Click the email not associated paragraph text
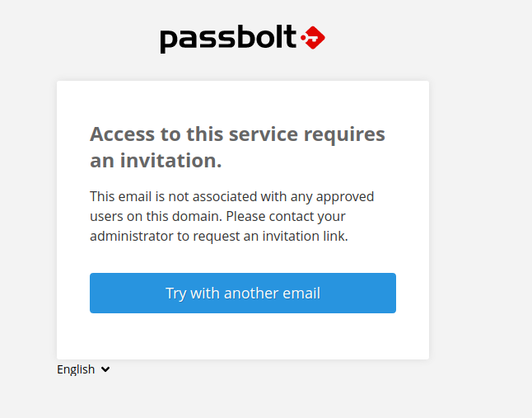Viewport: 532px width, 418px height. click(232, 216)
